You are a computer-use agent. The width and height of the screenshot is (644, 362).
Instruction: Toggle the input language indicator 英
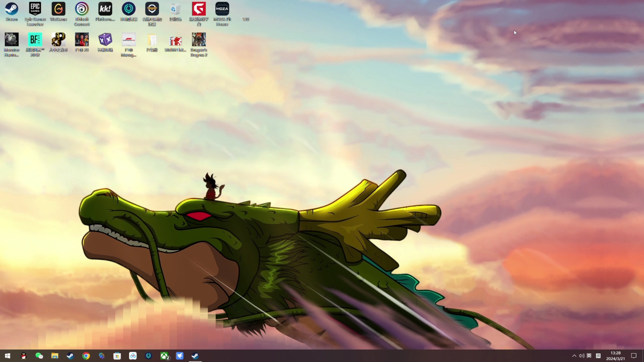pos(589,356)
